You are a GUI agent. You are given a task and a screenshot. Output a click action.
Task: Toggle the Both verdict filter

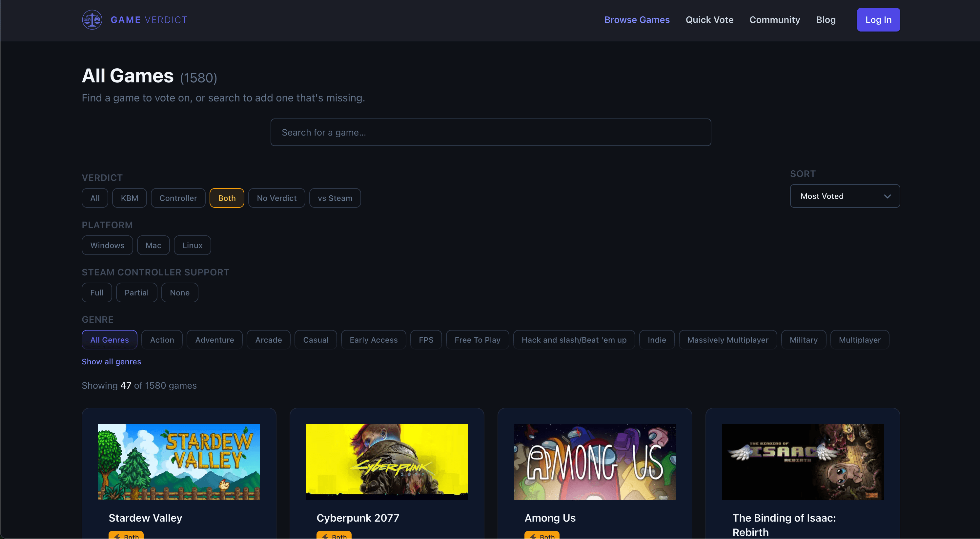pos(227,198)
